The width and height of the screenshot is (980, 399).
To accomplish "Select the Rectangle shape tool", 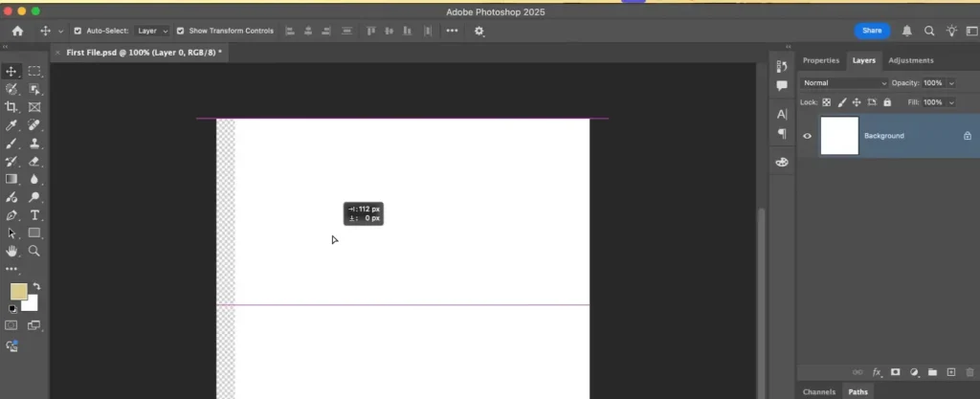I will (x=34, y=233).
